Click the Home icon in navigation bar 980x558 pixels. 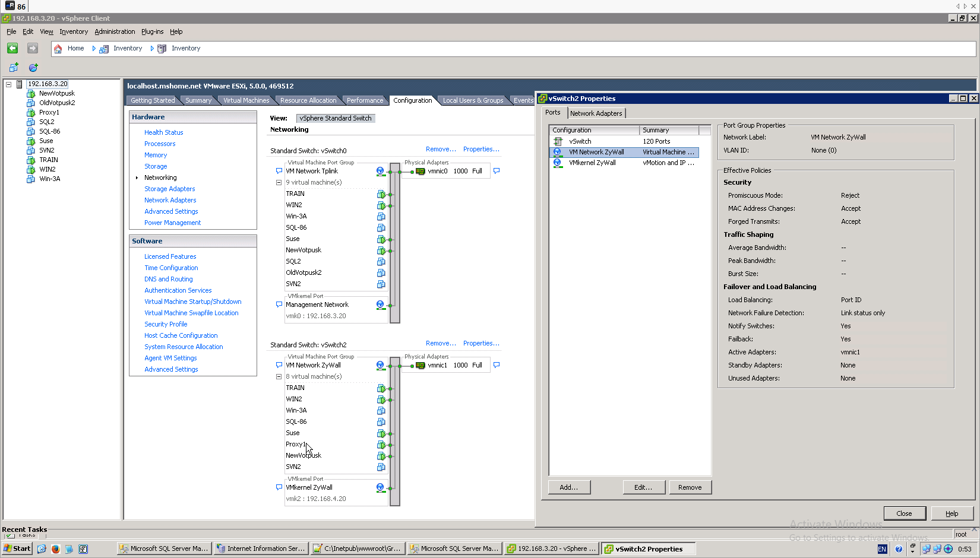(58, 49)
